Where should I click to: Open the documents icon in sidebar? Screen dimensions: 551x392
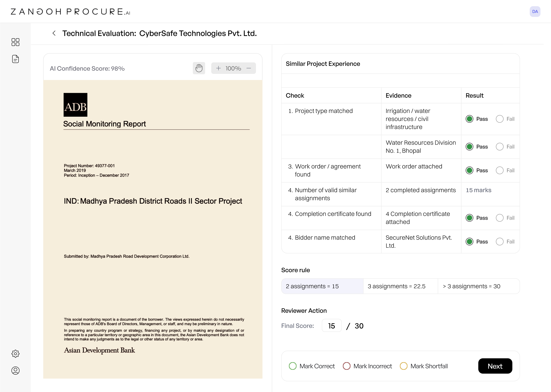[15, 59]
